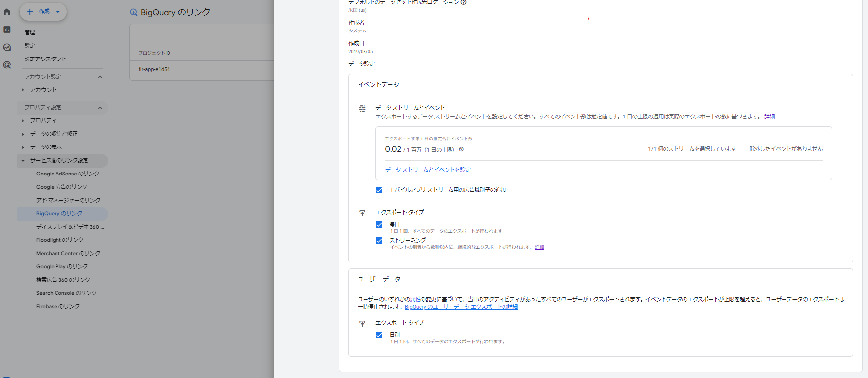This screenshot has height=378, width=868.
Task: Click the fir-app-e1d54 project row
Action: (154, 69)
